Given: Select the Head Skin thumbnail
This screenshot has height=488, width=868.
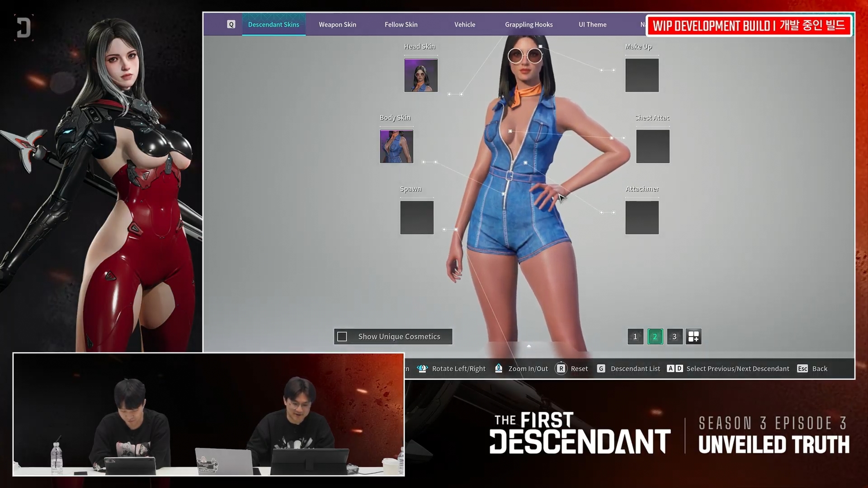Looking at the screenshot, I should point(421,75).
